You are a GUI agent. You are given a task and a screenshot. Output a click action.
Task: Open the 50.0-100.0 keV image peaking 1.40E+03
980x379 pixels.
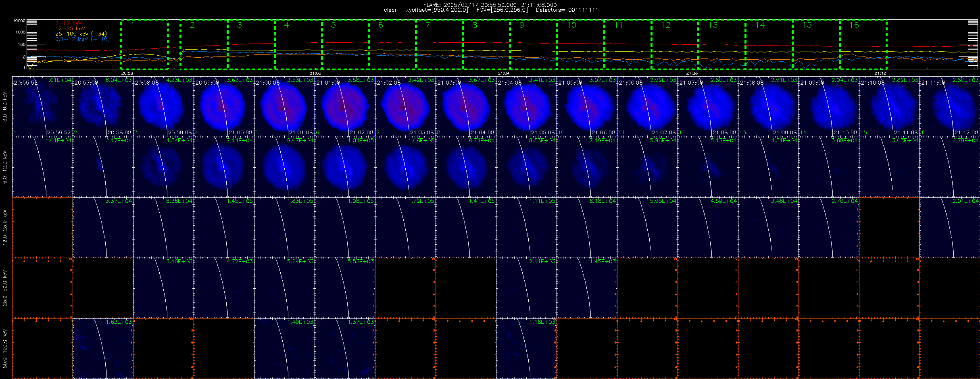click(284, 348)
